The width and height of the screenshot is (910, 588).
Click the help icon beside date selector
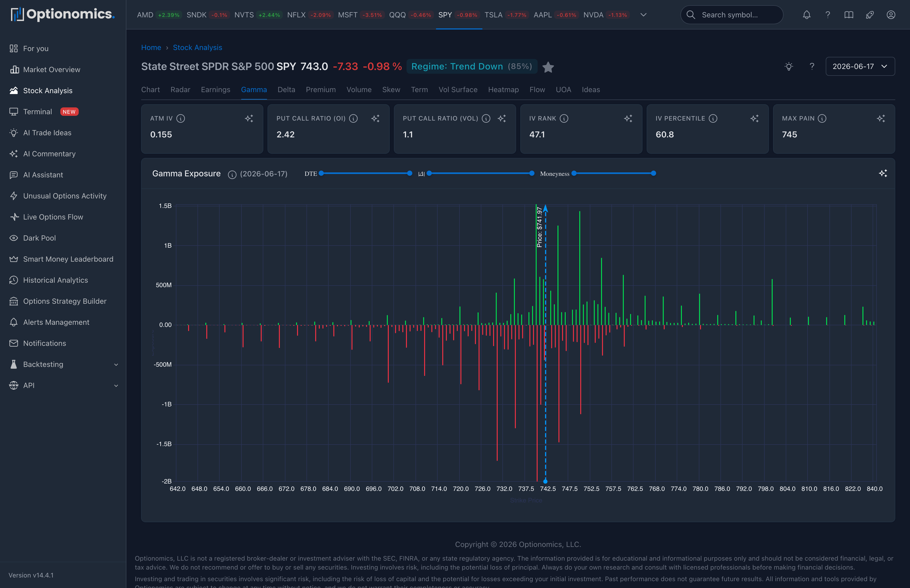click(x=812, y=66)
